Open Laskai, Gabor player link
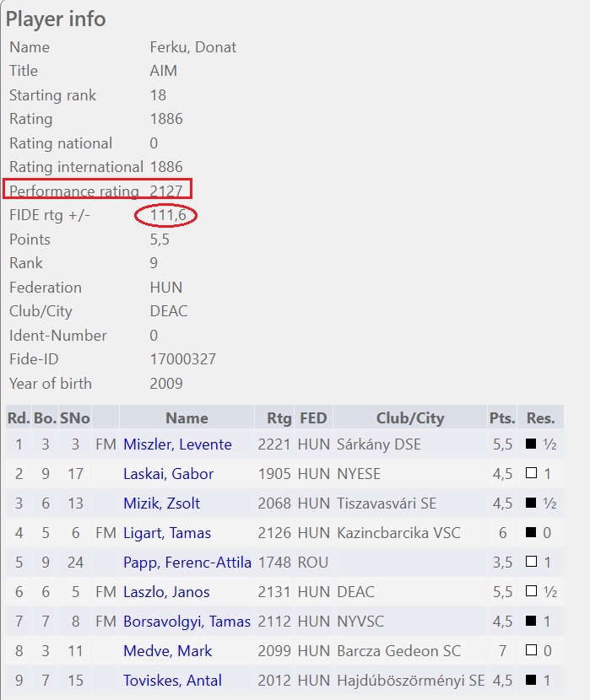Viewport: 590px width, 700px height. click(x=168, y=474)
